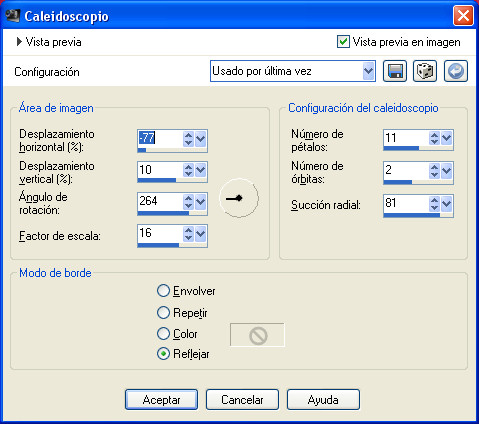Screen dimensions: 479x424
Task: Click the disabled border color swatch
Action: pyautogui.click(x=257, y=335)
